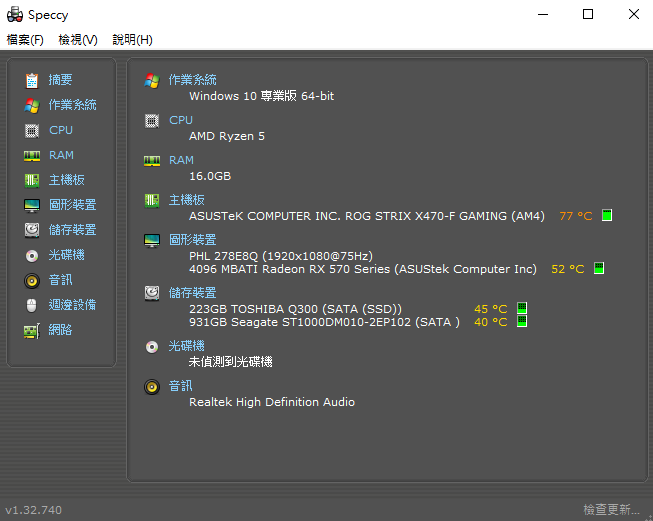Screen dimensions: 653x521
Task: Open the 說明(H) menu
Action: point(132,40)
